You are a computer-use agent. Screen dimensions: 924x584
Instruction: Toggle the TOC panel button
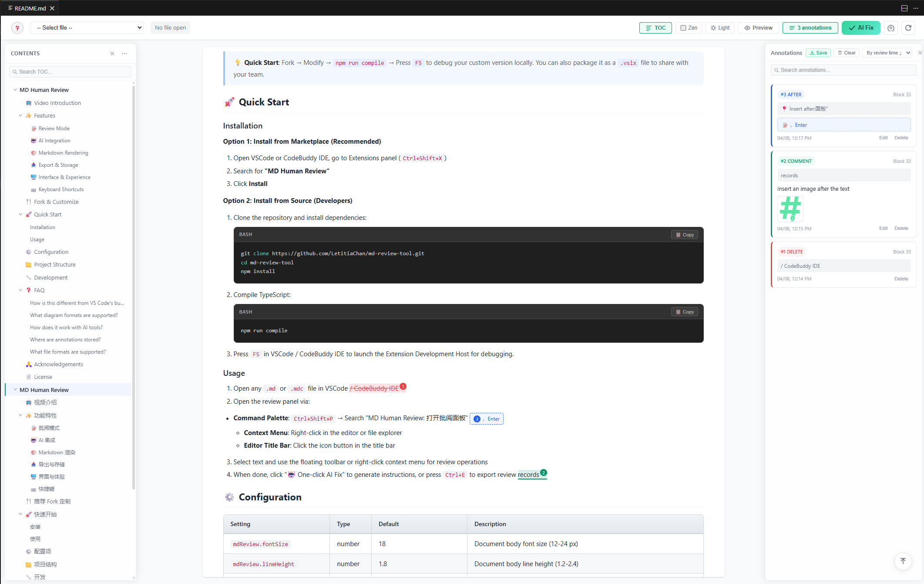[655, 28]
